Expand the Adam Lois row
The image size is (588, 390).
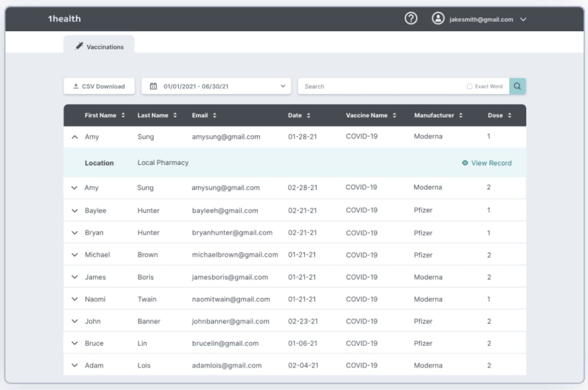tap(74, 365)
